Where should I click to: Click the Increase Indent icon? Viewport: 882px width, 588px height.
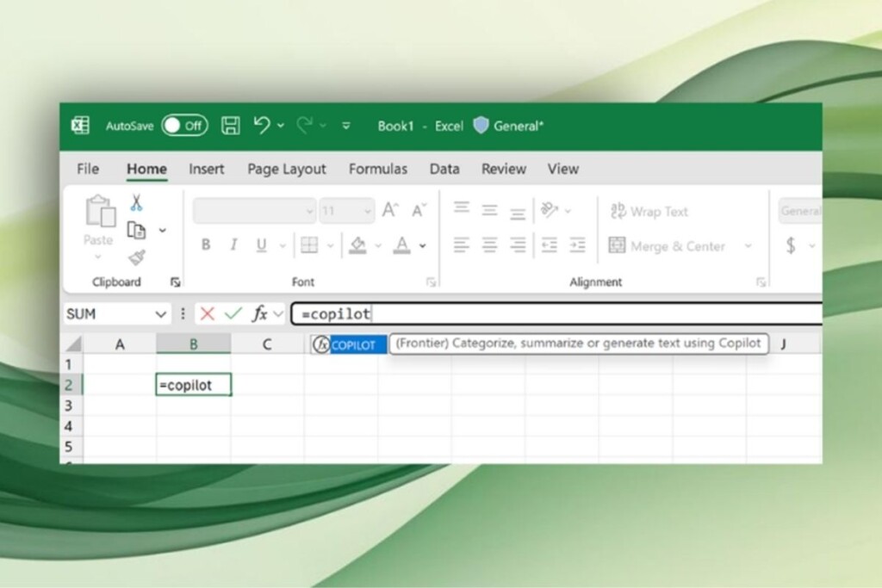coord(578,245)
